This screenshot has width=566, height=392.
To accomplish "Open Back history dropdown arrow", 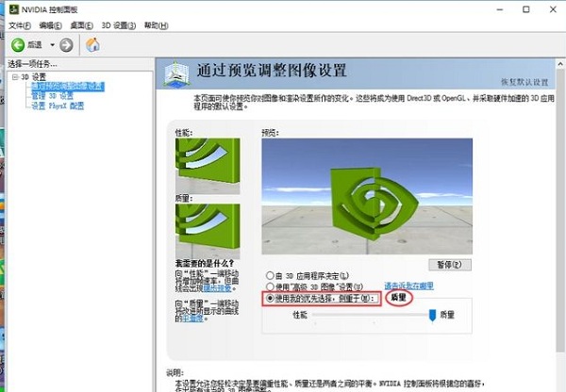I will pos(52,45).
